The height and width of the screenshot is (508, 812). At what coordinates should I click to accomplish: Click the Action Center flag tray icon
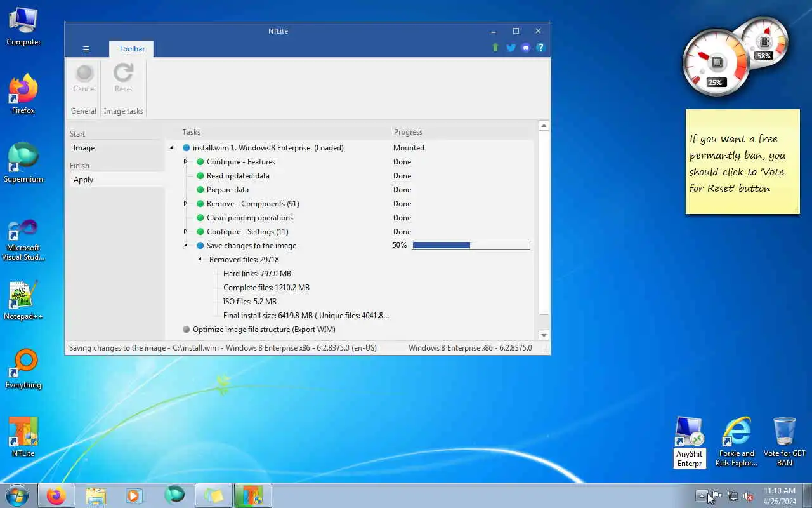coord(717,496)
